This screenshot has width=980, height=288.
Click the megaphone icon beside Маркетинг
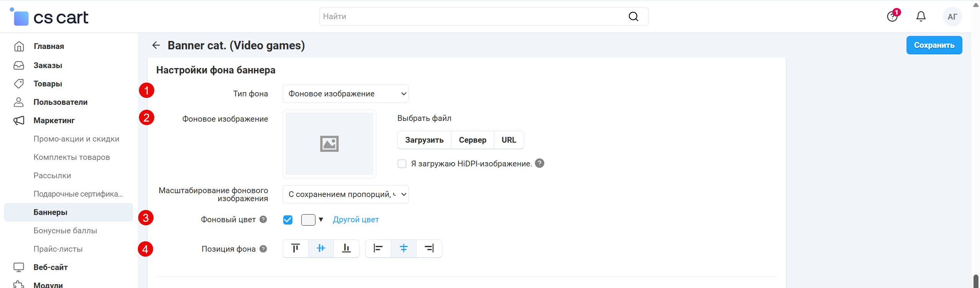[x=19, y=120]
